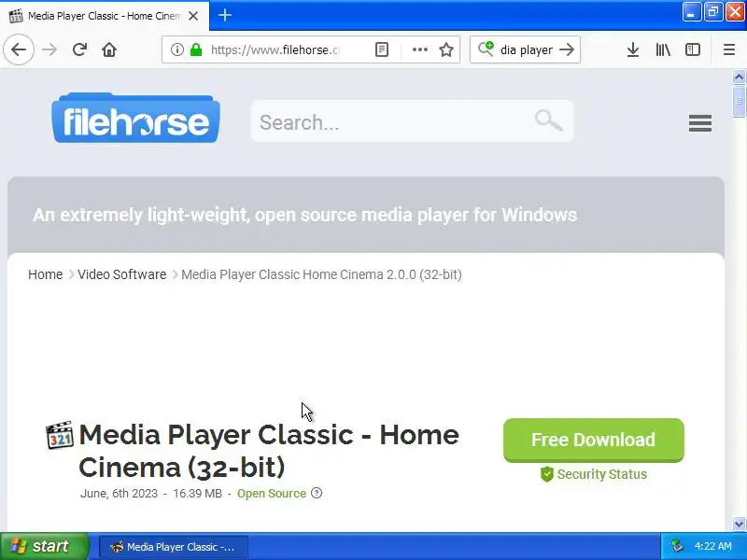Click the Media Player Classic page heading
Screen dimensions: 747x560
tap(269, 451)
